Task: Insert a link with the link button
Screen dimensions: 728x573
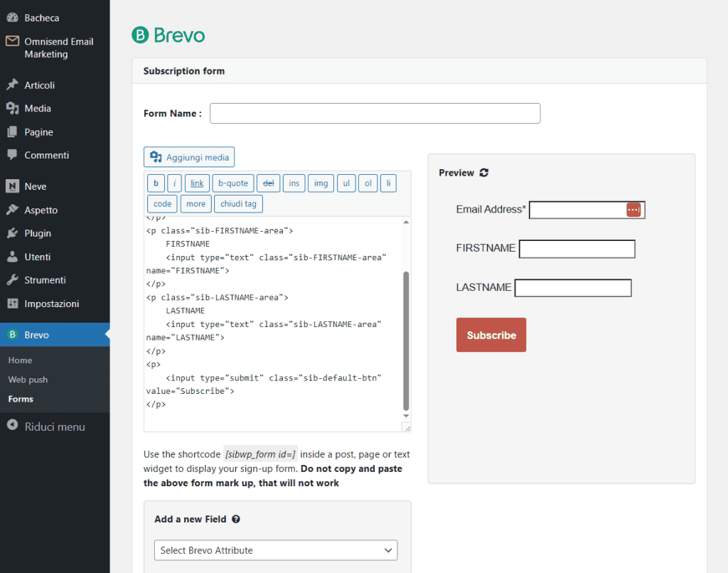Action: point(198,183)
